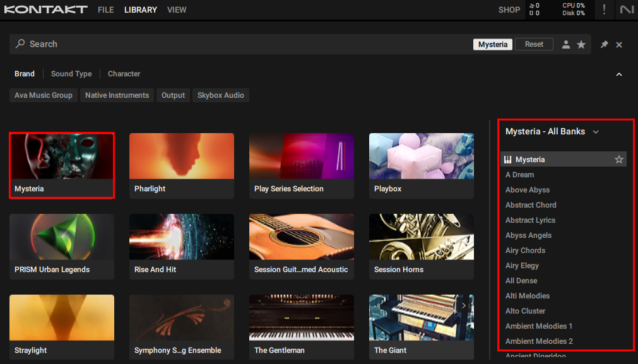
Task: Switch to the Character tab
Action: [x=124, y=74]
